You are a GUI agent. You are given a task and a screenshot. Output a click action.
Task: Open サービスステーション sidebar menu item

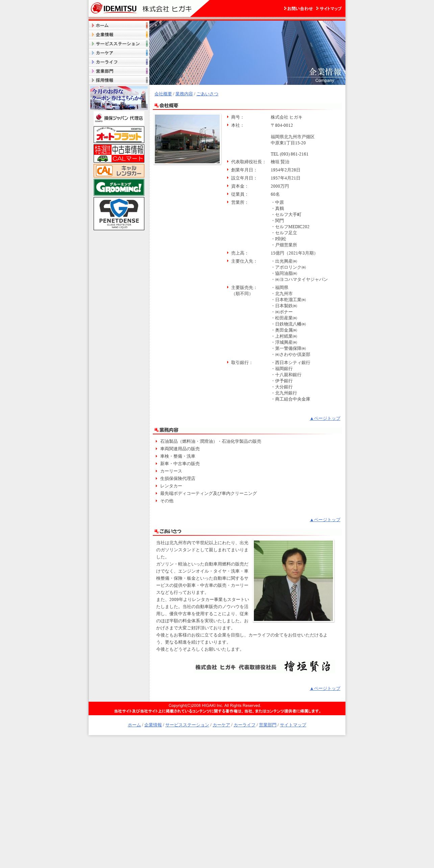tap(118, 44)
